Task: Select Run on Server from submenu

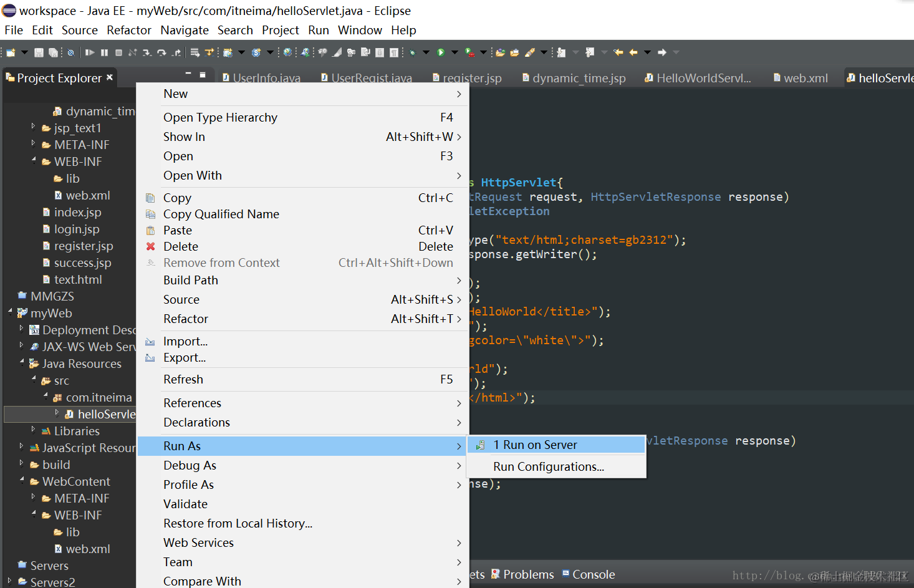Action: (556, 445)
